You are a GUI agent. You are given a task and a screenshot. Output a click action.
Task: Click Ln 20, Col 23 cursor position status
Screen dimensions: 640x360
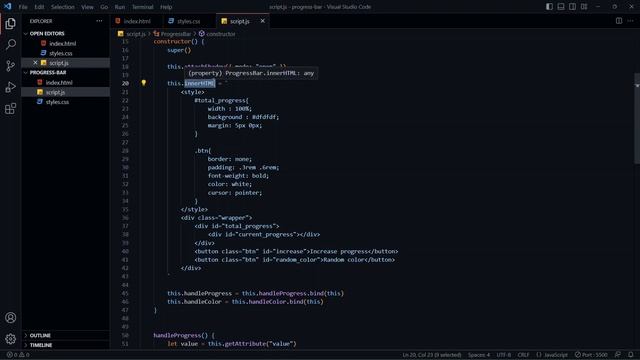click(431, 355)
